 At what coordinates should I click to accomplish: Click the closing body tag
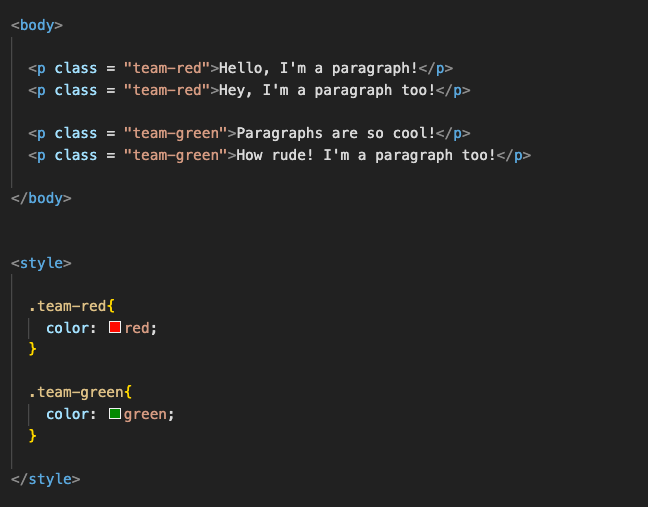point(41,198)
